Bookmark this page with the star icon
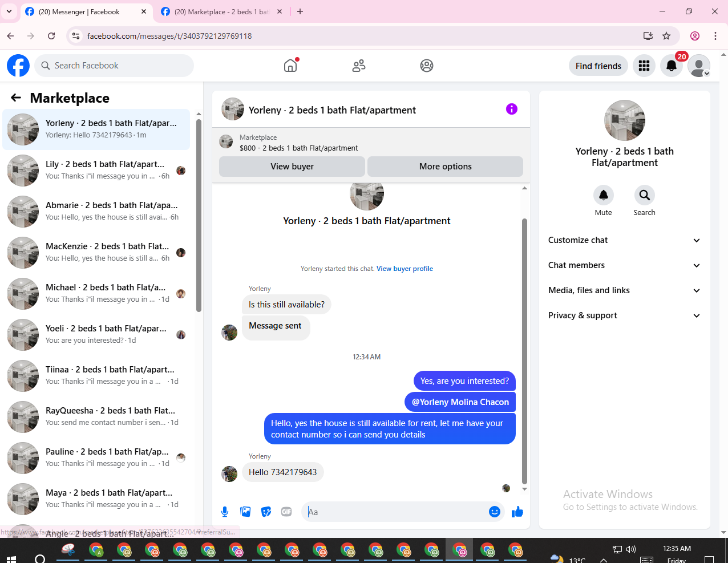Viewport: 728px width, 563px height. [666, 36]
